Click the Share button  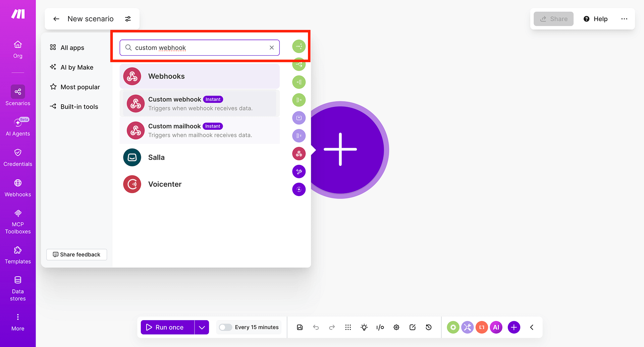(554, 19)
